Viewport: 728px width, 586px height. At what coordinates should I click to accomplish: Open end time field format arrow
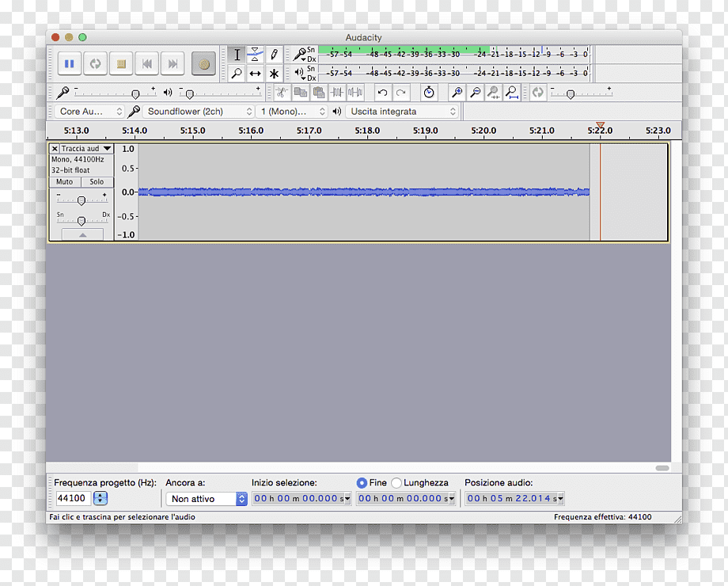click(452, 499)
